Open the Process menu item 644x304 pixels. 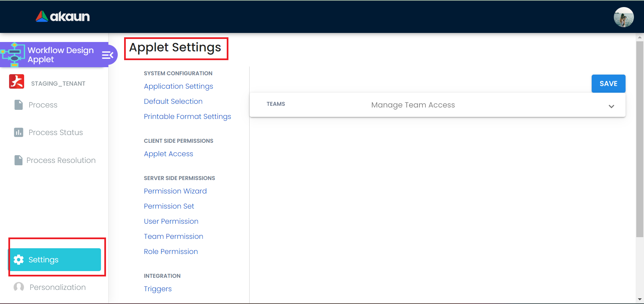43,105
